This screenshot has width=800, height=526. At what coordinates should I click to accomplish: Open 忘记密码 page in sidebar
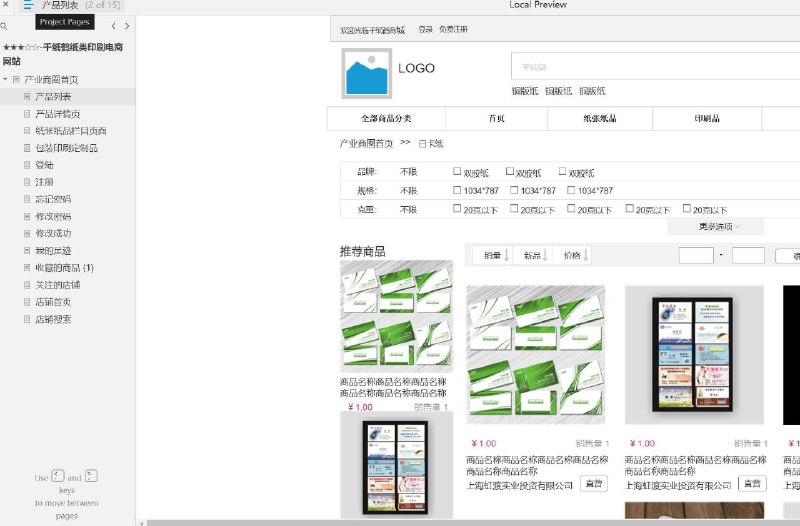tap(53, 199)
